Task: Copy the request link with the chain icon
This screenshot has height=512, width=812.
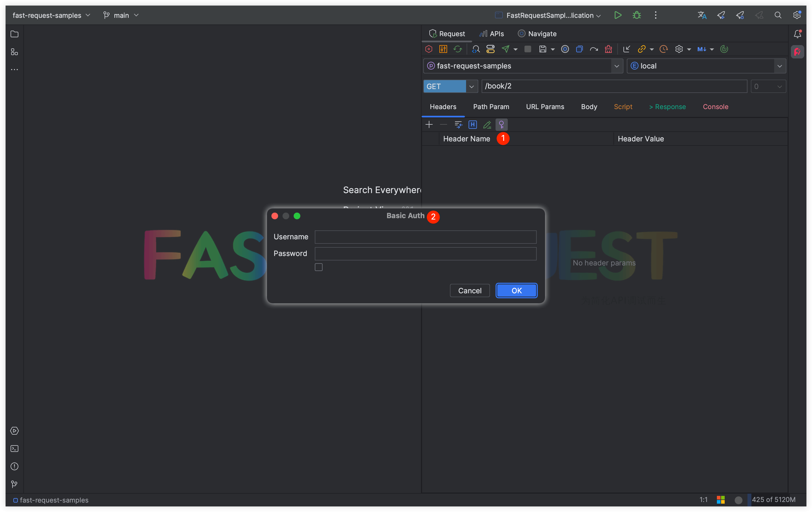Action: coord(642,49)
